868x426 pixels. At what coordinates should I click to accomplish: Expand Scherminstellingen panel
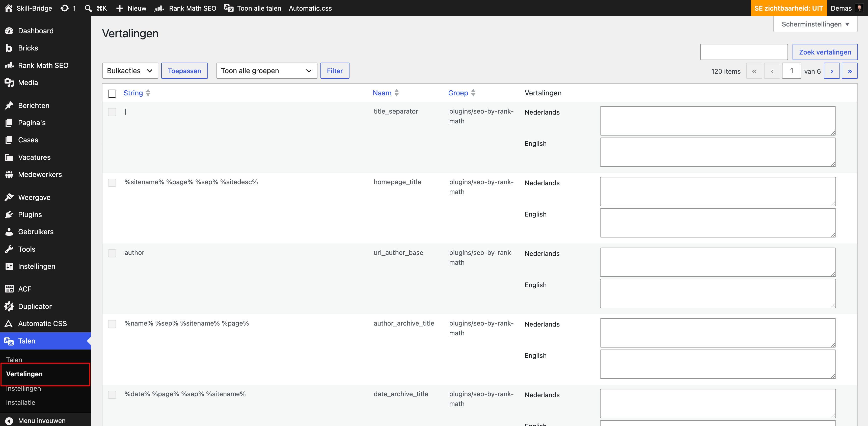[x=815, y=24]
